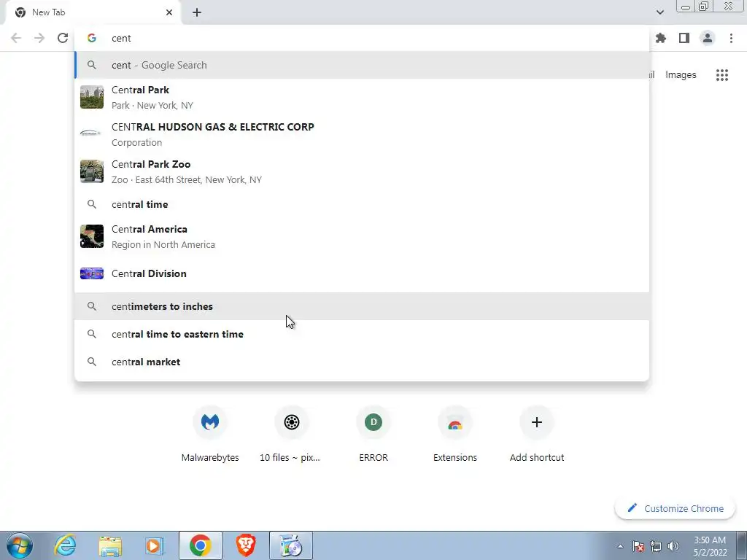Click the clock showing 3:50 AM
Image resolution: width=747 pixels, height=560 pixels.
[710, 546]
